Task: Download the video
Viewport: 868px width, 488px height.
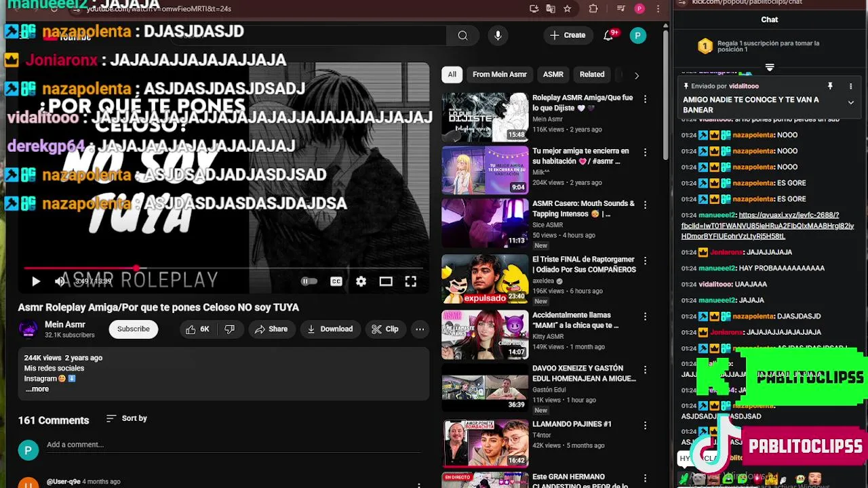Action: (330, 329)
